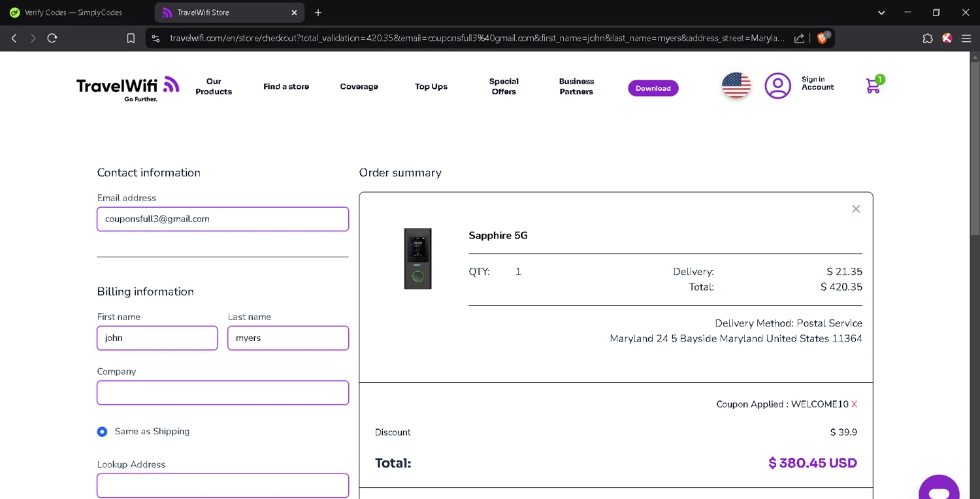Click the Lookup Address input field

[223, 485]
